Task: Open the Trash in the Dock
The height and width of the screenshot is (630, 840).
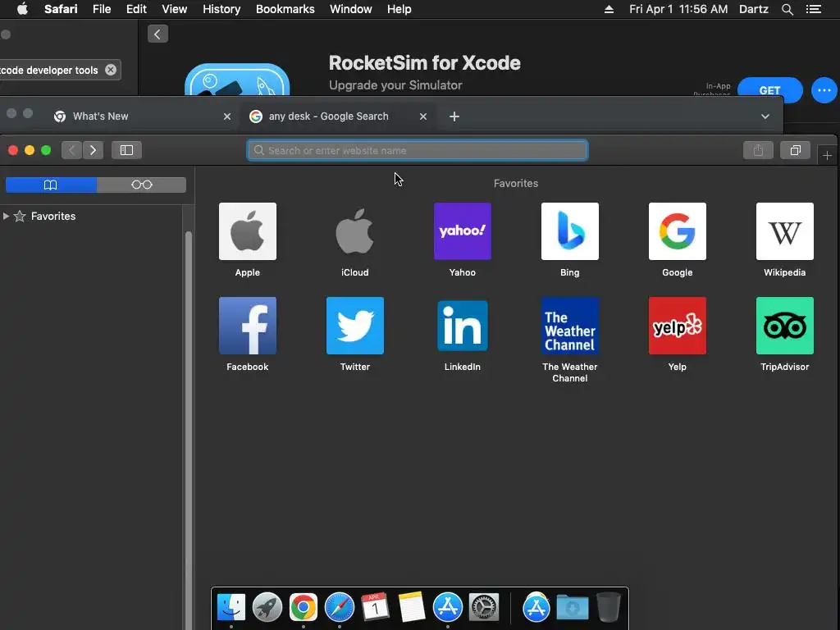Action: [609, 607]
